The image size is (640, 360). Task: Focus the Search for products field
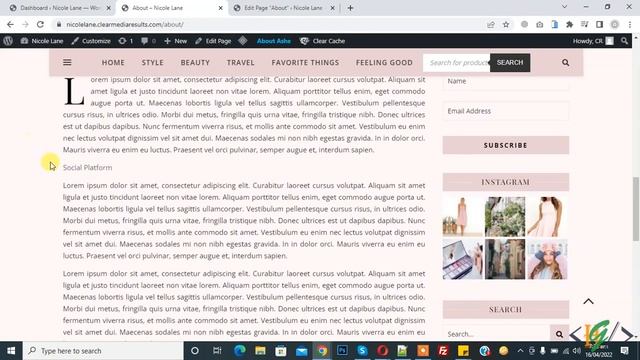click(457, 62)
